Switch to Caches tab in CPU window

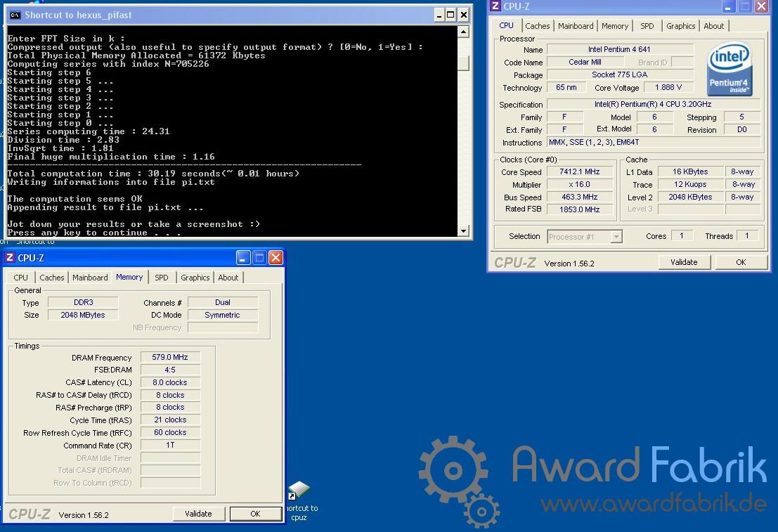538,26
